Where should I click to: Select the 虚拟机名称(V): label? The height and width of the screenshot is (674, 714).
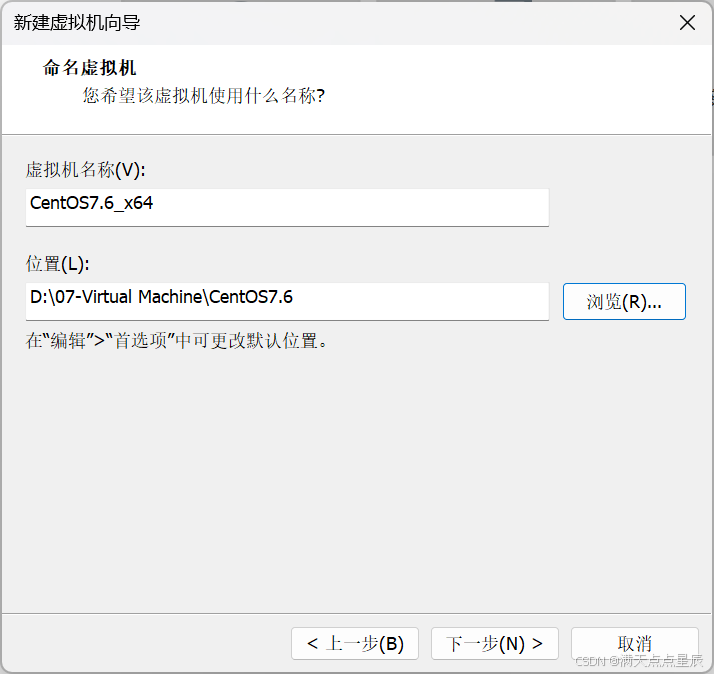(x=86, y=170)
